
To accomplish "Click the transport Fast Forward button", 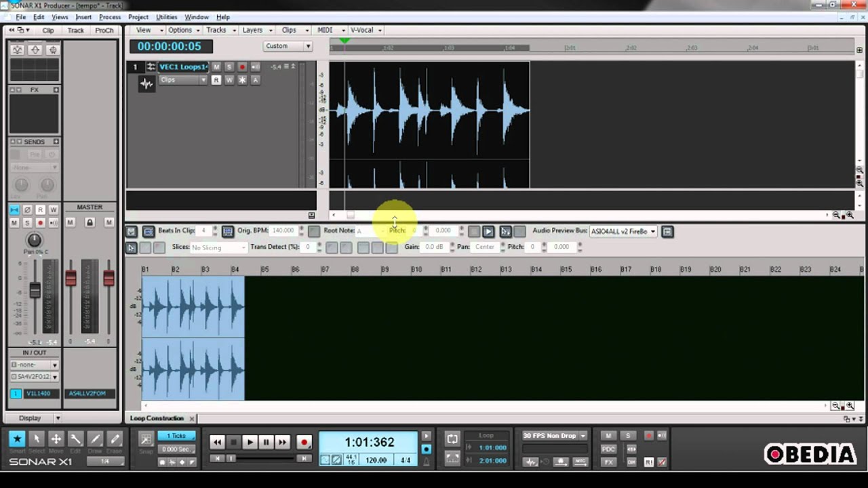I will point(282,442).
